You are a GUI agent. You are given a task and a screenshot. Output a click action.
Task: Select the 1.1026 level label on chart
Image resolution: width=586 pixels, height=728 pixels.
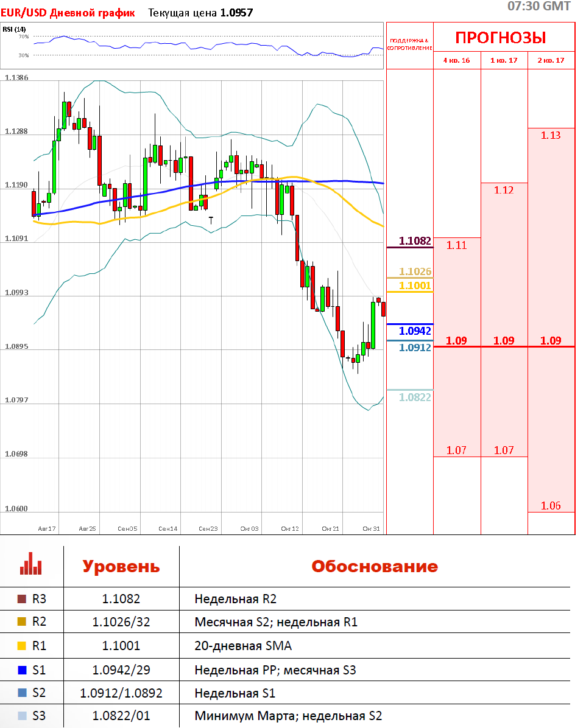(x=415, y=271)
